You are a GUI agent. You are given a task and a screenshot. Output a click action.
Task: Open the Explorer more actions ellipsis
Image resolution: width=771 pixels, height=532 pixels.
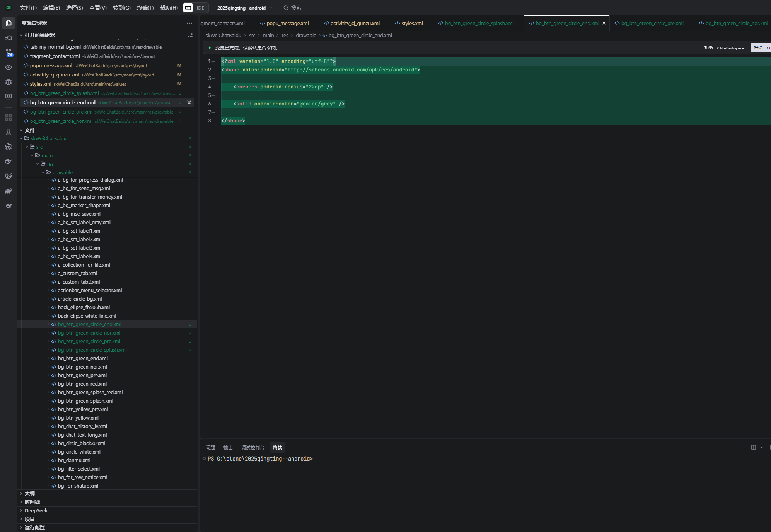click(x=189, y=23)
